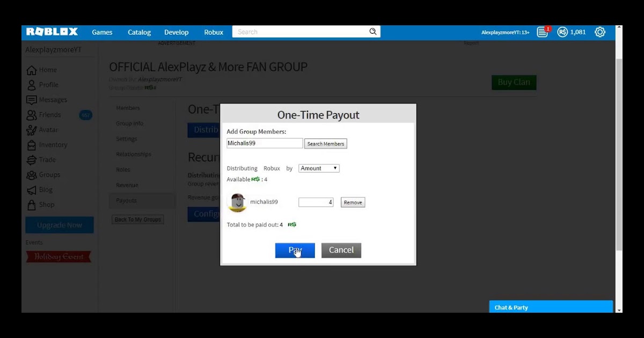Viewport: 644px width, 338px height.
Task: Select the Revenue tab
Action: point(127,185)
